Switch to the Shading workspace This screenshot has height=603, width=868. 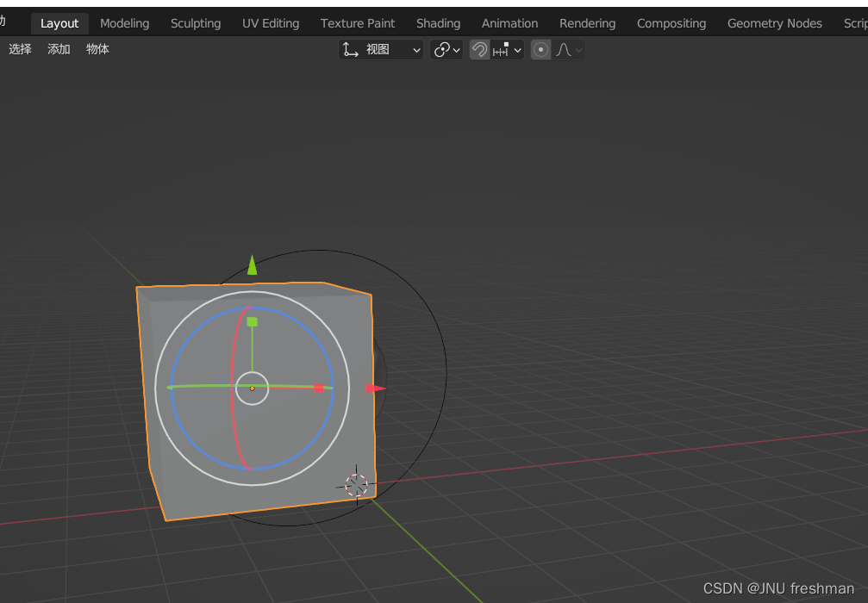[x=438, y=24]
